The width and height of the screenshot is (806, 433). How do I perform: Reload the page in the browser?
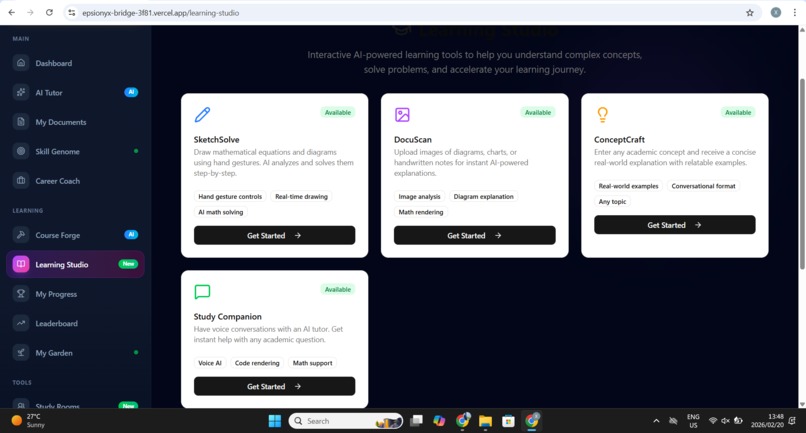pyautogui.click(x=49, y=12)
